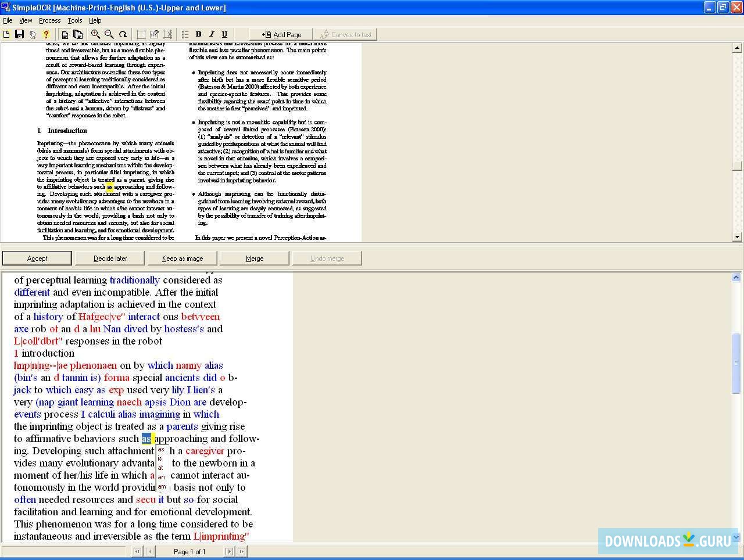
Task: Click the Zoom in magnifier icon
Action: [96, 35]
